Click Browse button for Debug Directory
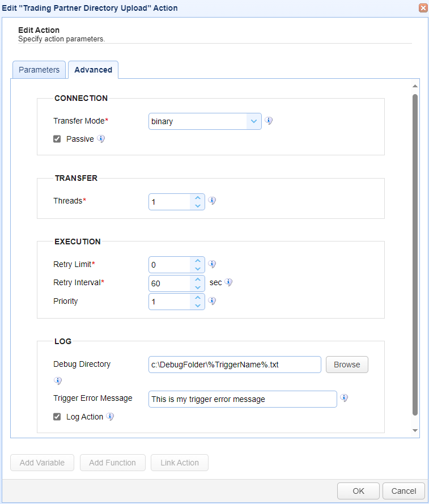Image resolution: width=429 pixels, height=504 pixels. [x=347, y=365]
